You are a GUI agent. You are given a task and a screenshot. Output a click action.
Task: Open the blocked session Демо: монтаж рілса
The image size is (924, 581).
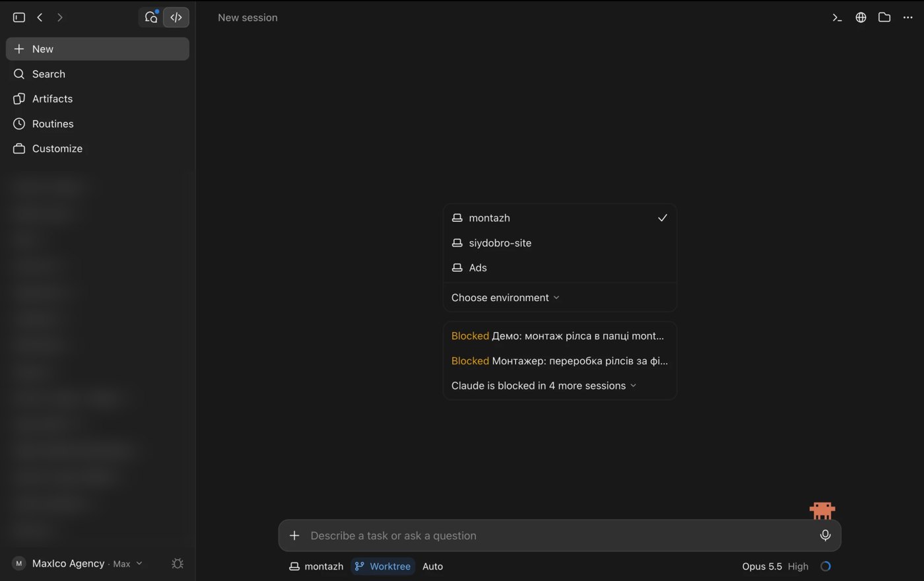tap(560, 336)
